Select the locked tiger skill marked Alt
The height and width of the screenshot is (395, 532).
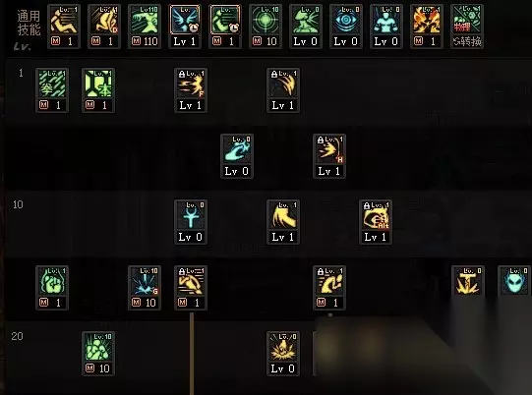pyautogui.click(x=376, y=222)
